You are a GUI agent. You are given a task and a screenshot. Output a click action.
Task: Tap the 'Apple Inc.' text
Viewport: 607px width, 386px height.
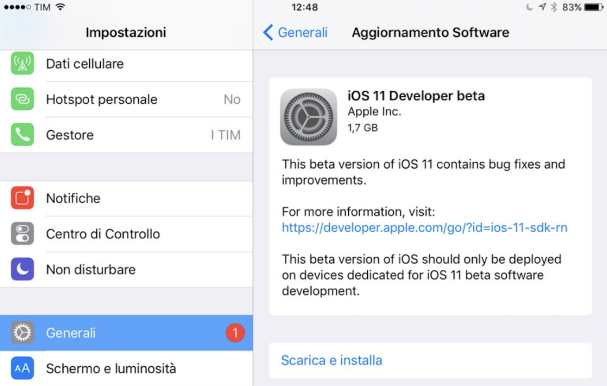[374, 112]
